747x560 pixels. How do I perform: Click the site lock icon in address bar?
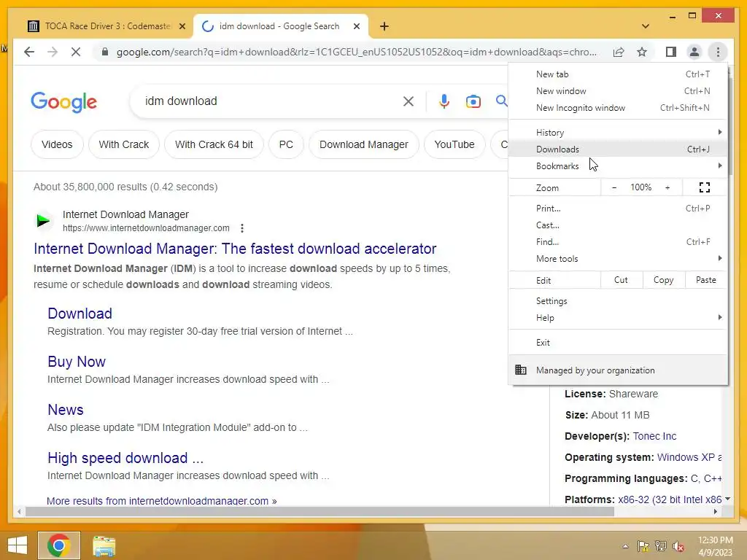point(105,52)
